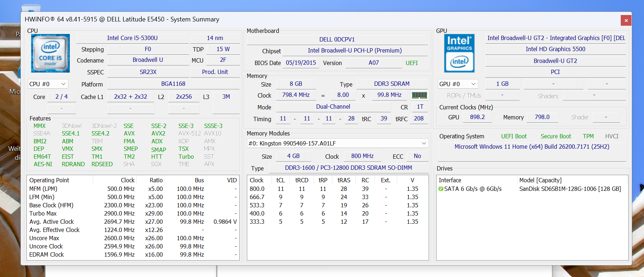
Task: Click the RDRAND feature flag
Action: point(73,164)
